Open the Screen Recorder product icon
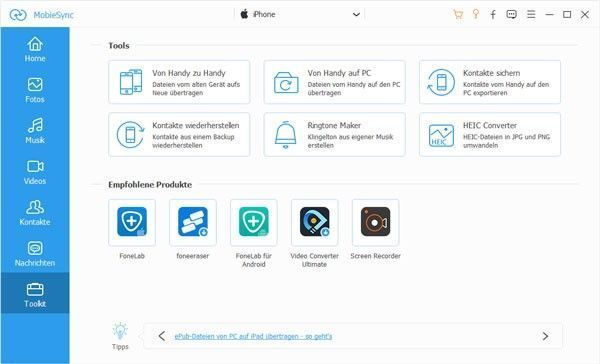The image size is (600, 364). click(x=375, y=222)
